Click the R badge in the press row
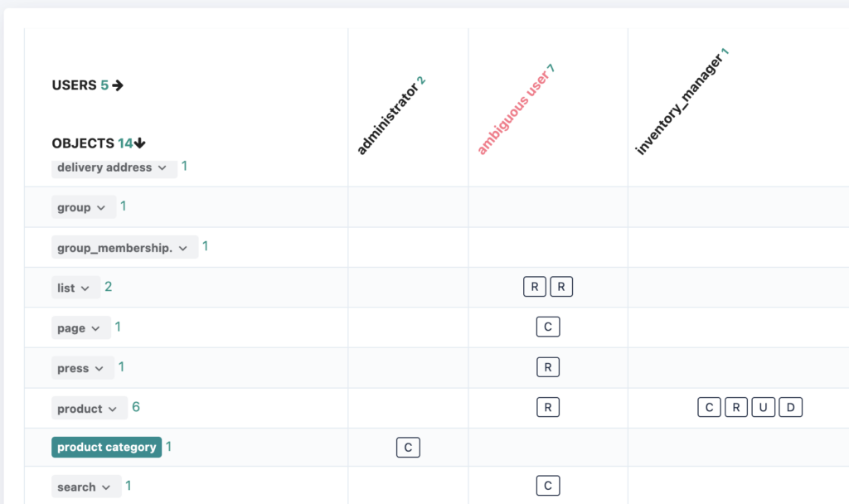The width and height of the screenshot is (849, 504). click(548, 367)
